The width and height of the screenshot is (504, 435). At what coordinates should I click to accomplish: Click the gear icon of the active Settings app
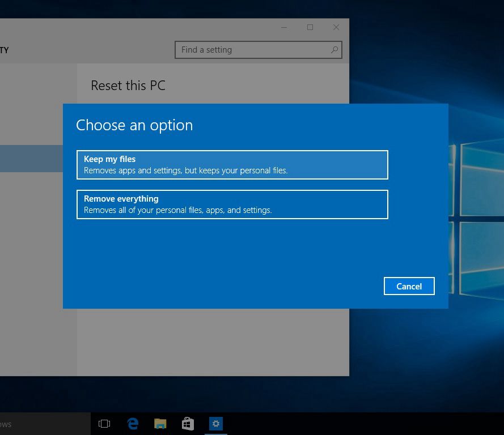215,423
